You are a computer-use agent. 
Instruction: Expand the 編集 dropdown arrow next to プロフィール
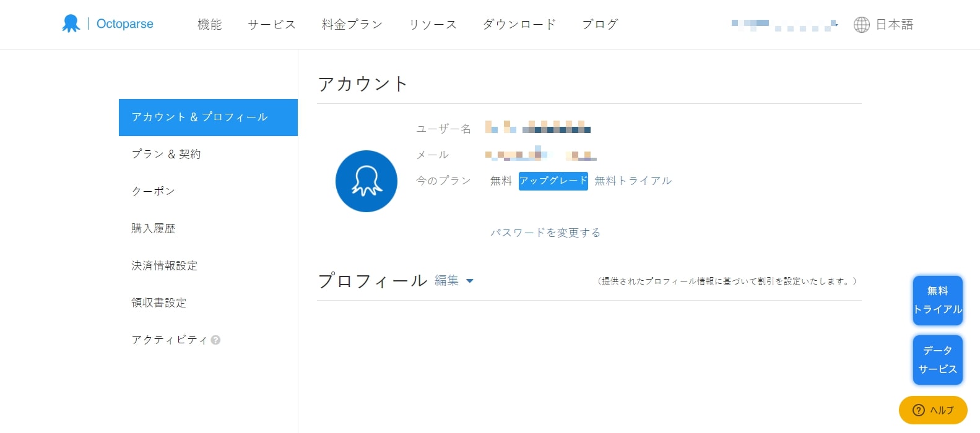470,281
